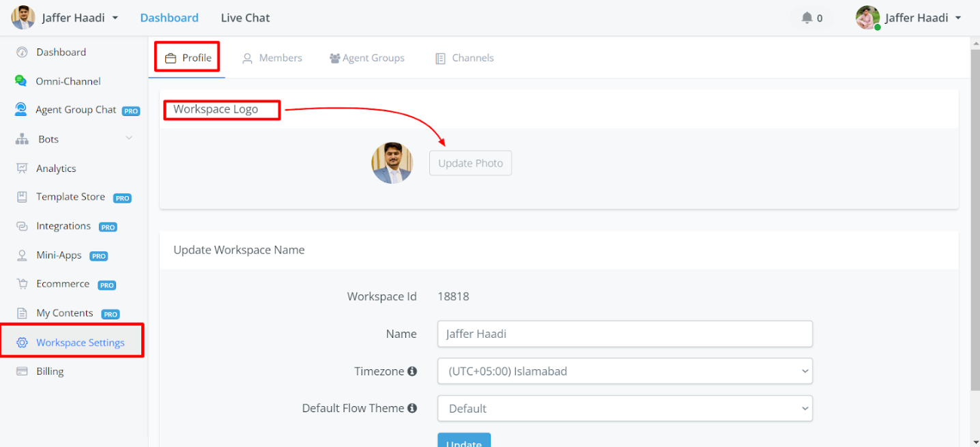
Task: Click the blue Update button
Action: pos(463,441)
